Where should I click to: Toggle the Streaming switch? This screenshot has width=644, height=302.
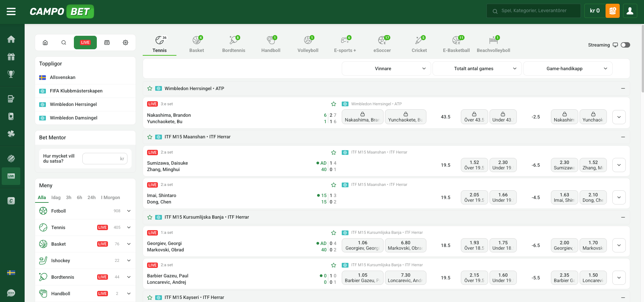(x=625, y=45)
